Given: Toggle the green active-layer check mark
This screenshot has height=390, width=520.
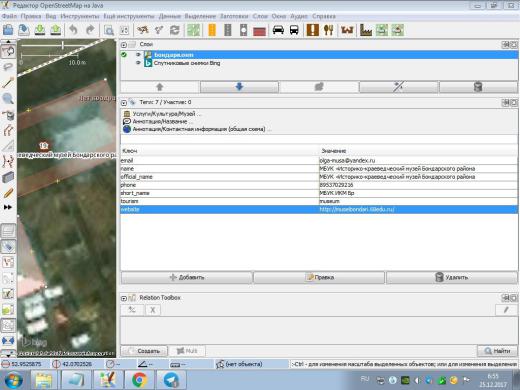Looking at the screenshot, I should (124, 54).
